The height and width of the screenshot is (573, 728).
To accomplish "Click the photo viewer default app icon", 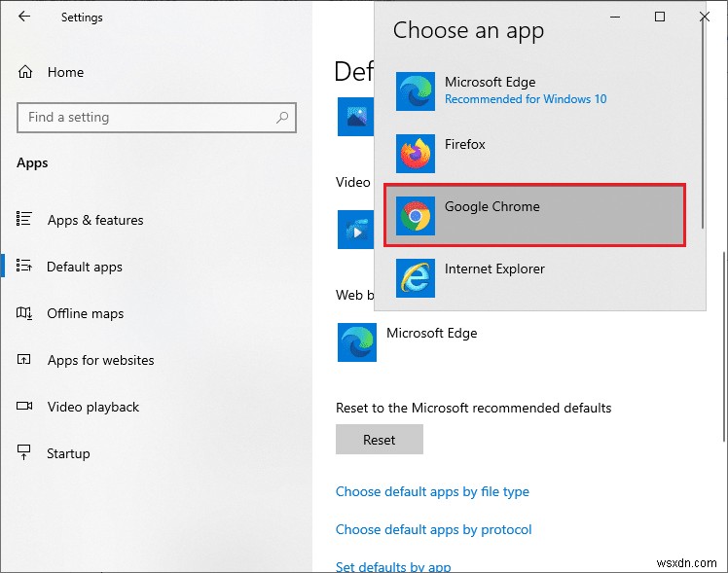I will pyautogui.click(x=355, y=117).
